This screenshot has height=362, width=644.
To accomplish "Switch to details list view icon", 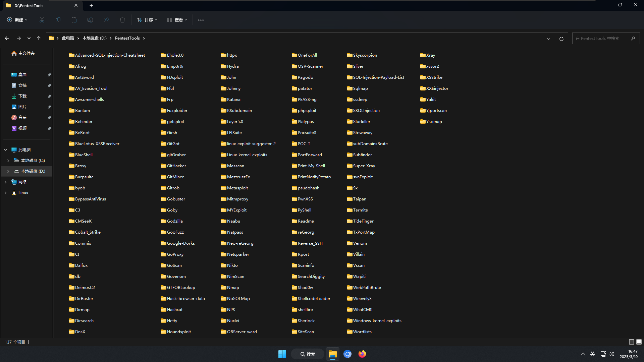I will (631, 342).
